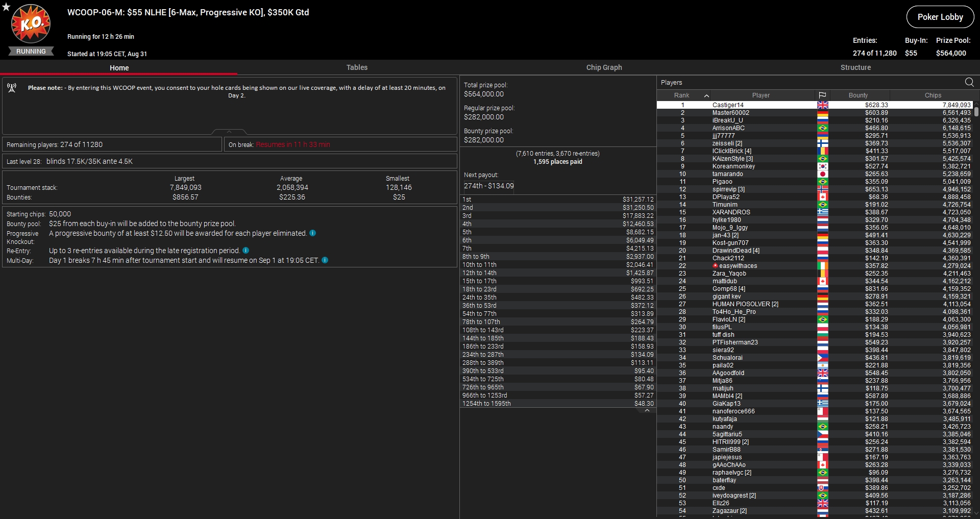Image resolution: width=980 pixels, height=519 pixels.
Task: Select player DrawindDead [4]
Action: pos(815,251)
